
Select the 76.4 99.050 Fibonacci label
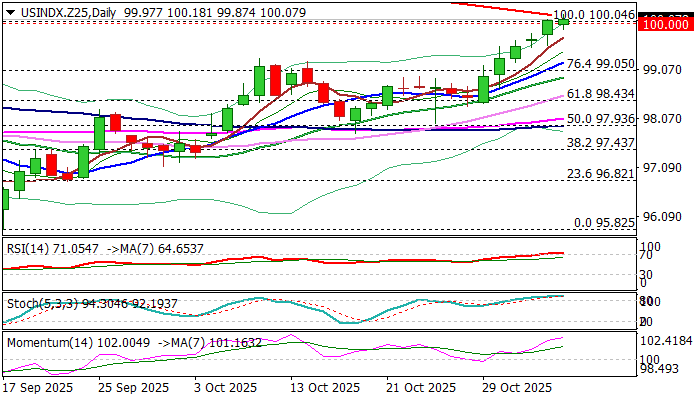click(x=600, y=64)
